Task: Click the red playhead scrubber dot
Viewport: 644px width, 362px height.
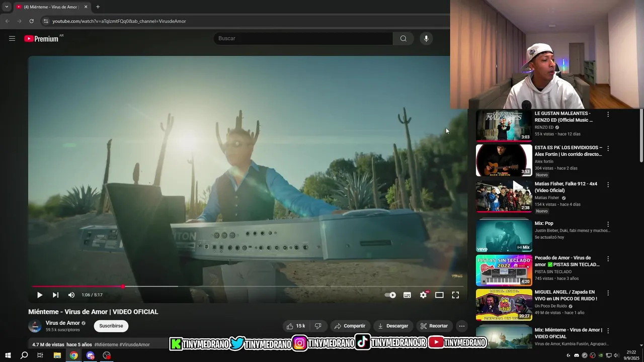Action: pos(123,287)
